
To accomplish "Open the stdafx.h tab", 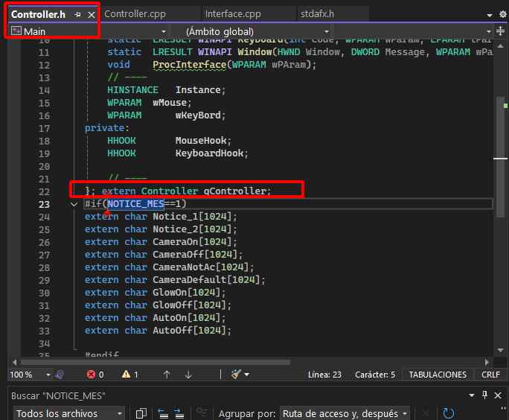I will point(317,14).
